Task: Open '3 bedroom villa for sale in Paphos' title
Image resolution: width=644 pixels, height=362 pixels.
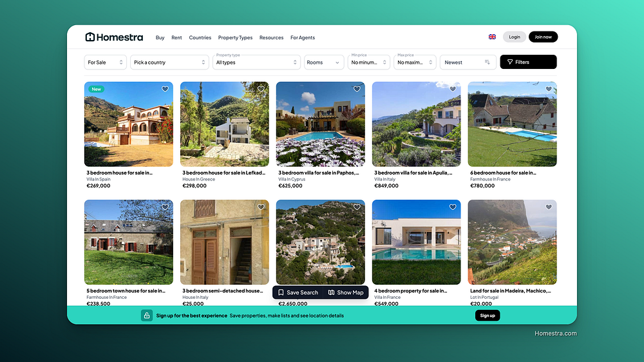Action: click(x=319, y=173)
